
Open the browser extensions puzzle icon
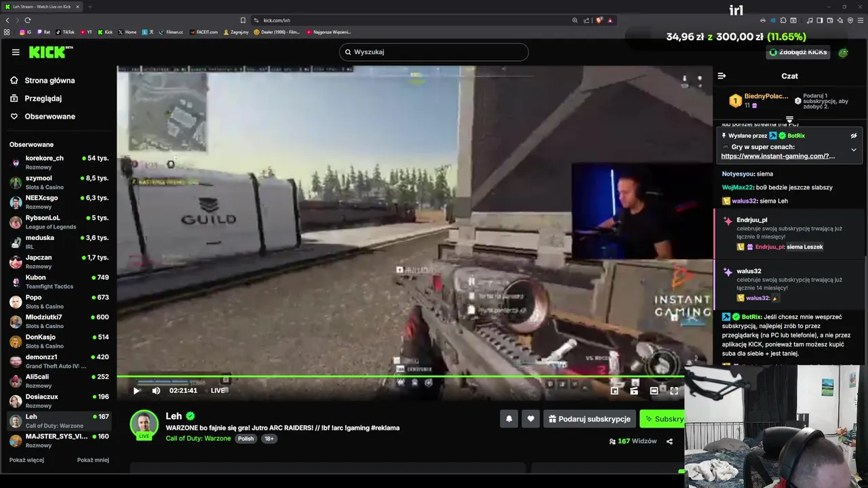click(x=783, y=20)
